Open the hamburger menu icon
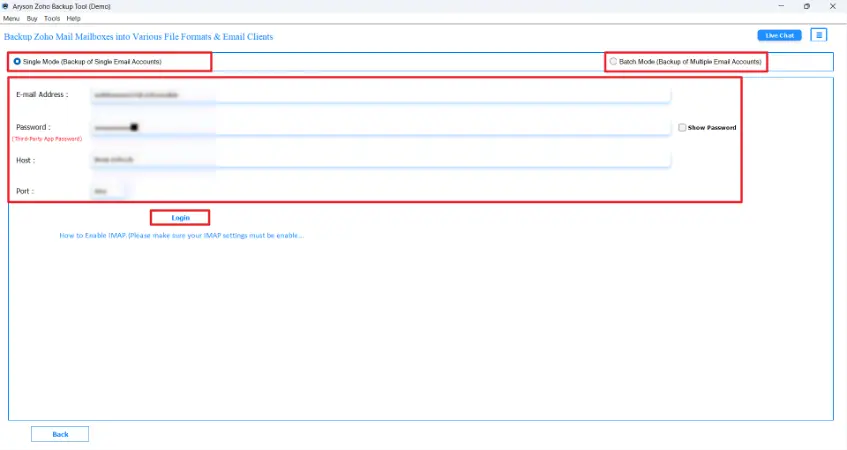This screenshot has width=847, height=450. [x=819, y=35]
